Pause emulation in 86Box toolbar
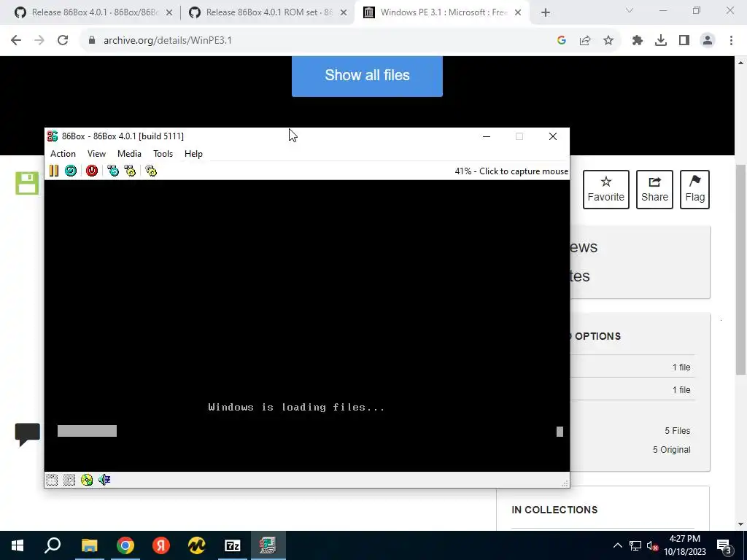 click(54, 171)
